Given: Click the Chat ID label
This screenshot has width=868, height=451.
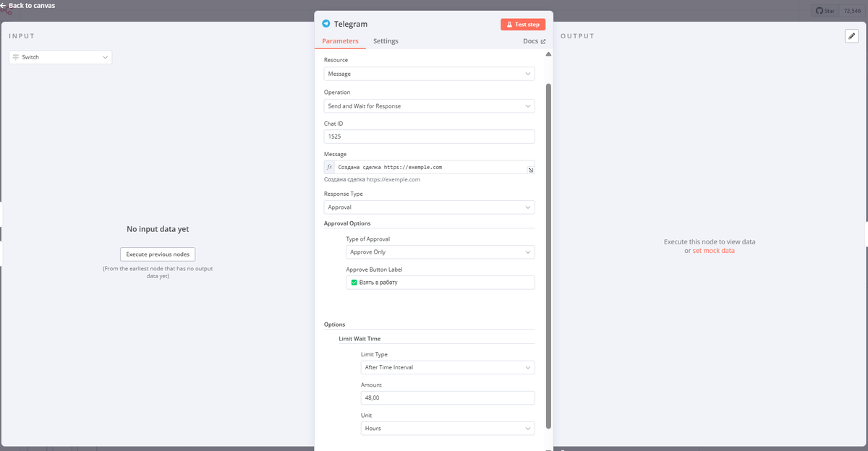Looking at the screenshot, I should 333,124.
